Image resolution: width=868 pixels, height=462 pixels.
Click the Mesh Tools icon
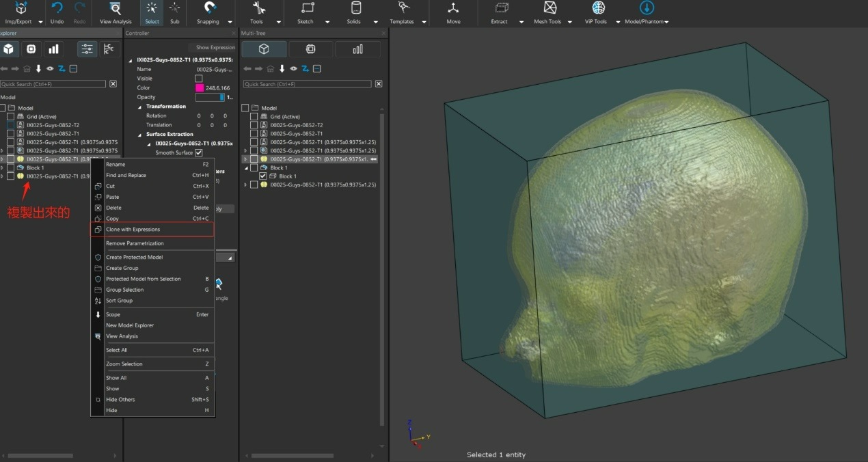coord(550,8)
